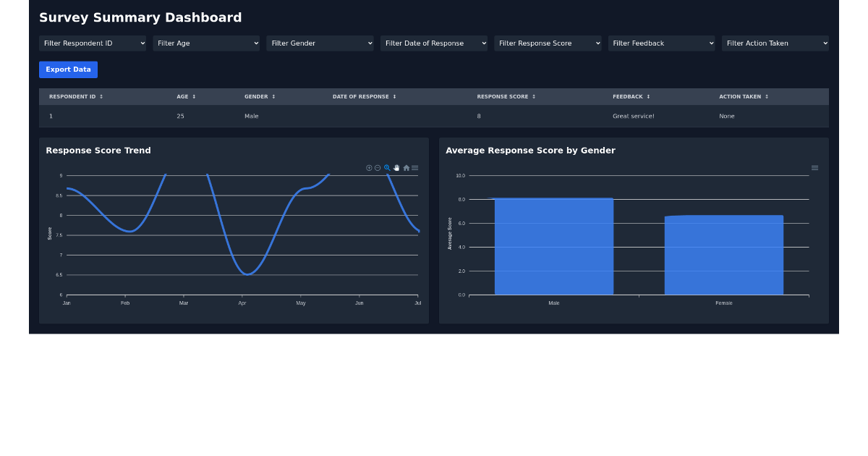
Task: Open the gender bar chart menu icon
Action: coord(814,167)
